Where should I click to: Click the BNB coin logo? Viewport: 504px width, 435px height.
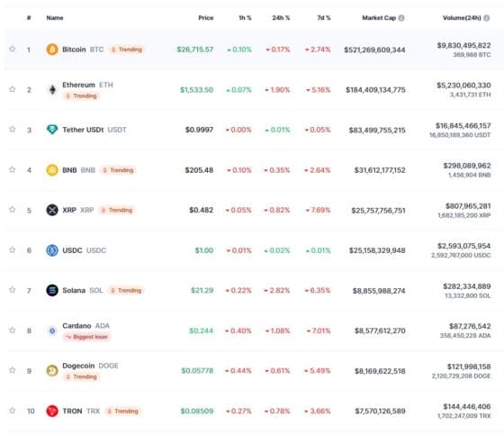(52, 170)
